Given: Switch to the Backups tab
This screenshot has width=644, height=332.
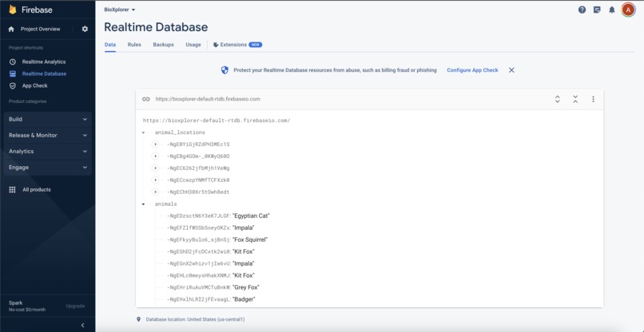Looking at the screenshot, I should (164, 45).
